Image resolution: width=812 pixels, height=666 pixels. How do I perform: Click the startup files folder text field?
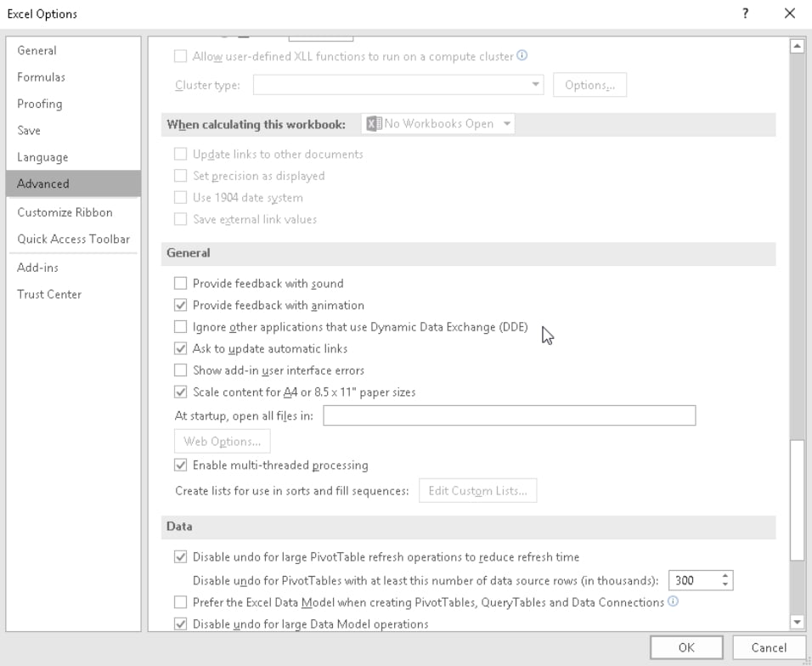click(x=509, y=415)
